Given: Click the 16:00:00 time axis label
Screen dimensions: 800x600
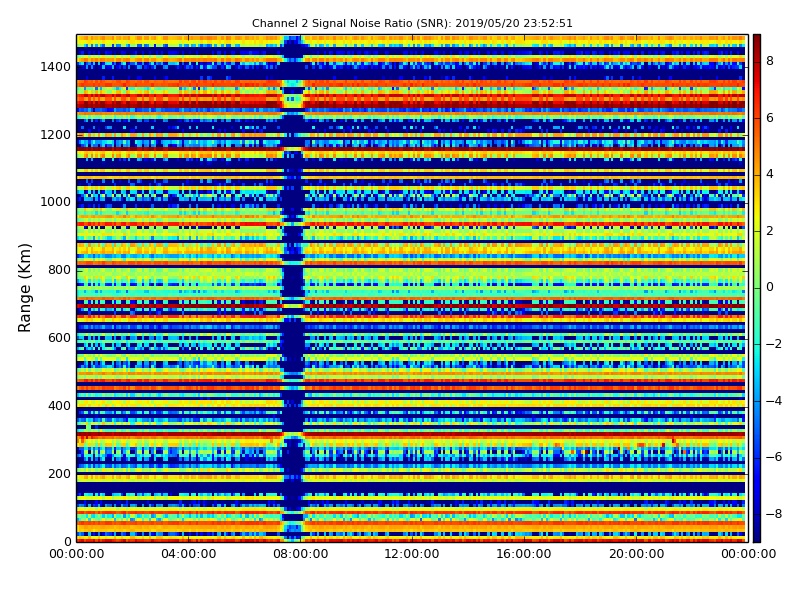Looking at the screenshot, I should point(524,554).
